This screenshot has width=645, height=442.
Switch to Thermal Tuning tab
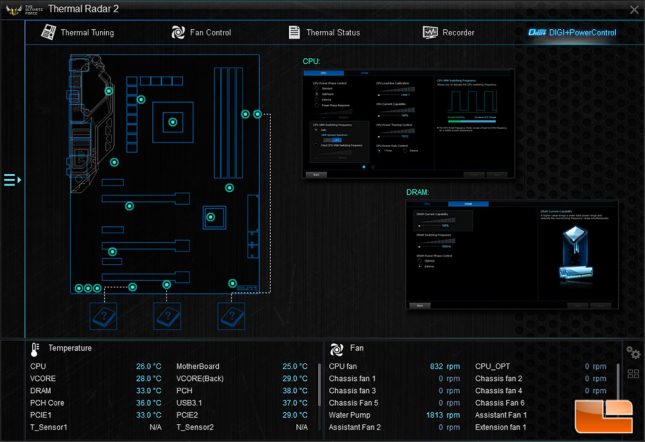tap(78, 32)
